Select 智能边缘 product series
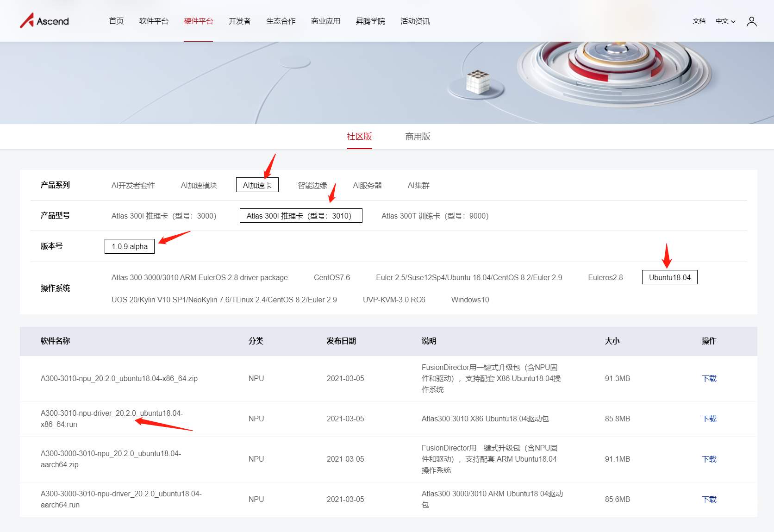 (x=312, y=185)
